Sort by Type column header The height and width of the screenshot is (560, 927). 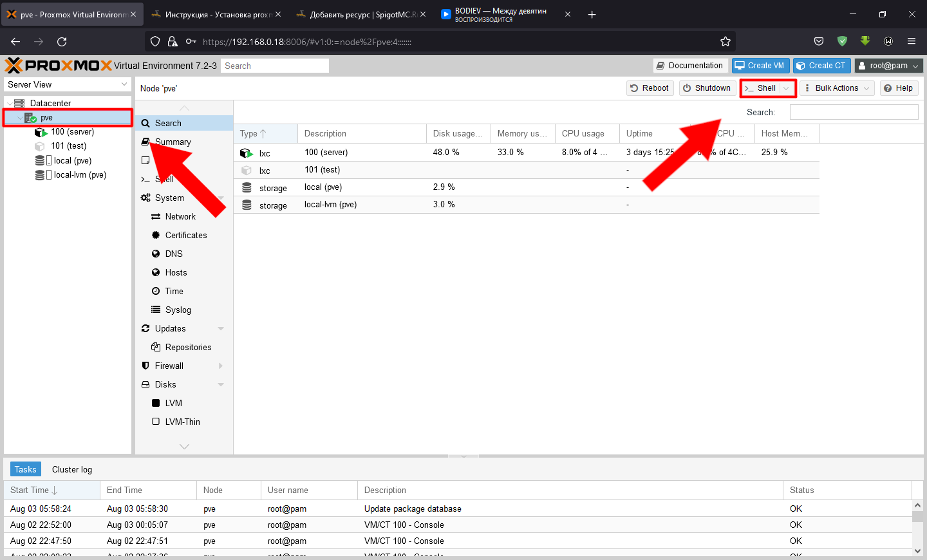pos(265,133)
